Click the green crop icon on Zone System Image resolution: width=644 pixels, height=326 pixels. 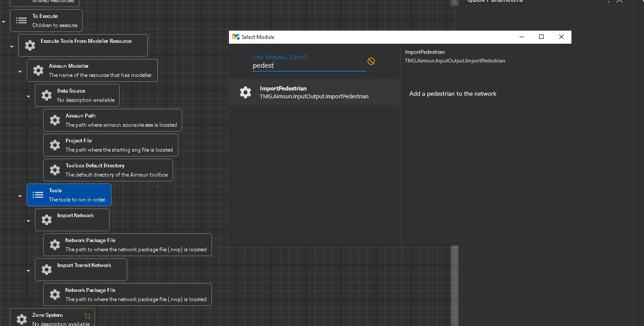pos(87,316)
